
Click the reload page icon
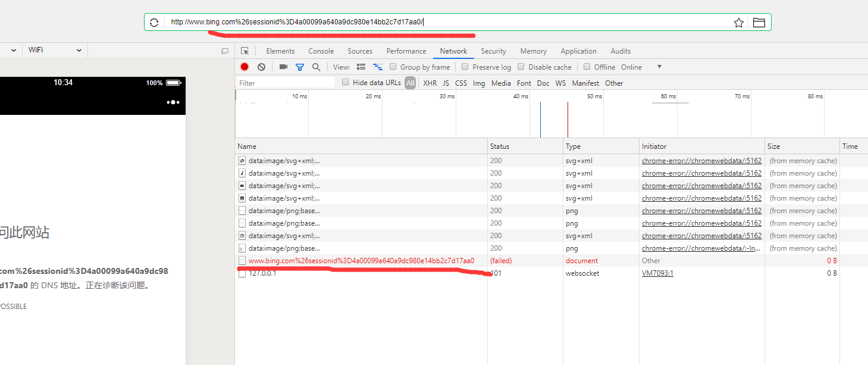[154, 23]
